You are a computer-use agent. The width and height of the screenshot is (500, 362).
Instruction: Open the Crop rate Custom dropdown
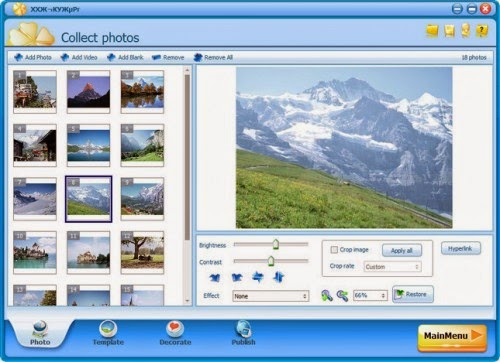[392, 267]
